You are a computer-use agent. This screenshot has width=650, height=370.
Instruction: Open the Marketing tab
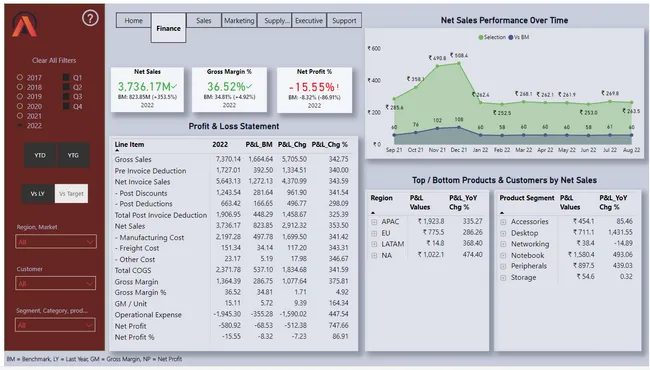click(x=239, y=21)
